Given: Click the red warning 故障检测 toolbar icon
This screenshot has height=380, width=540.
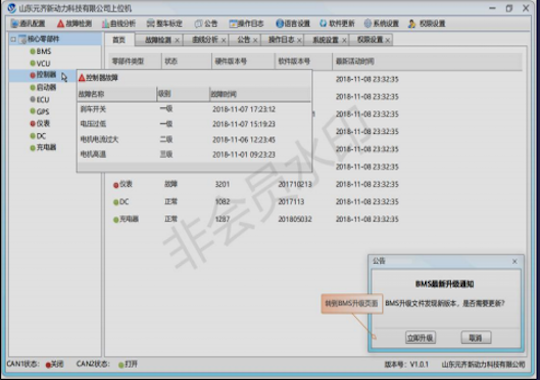Looking at the screenshot, I should pyautogui.click(x=61, y=23).
